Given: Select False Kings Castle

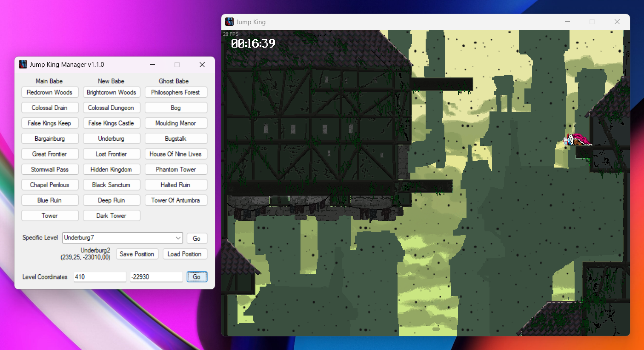Looking at the screenshot, I should (x=112, y=123).
